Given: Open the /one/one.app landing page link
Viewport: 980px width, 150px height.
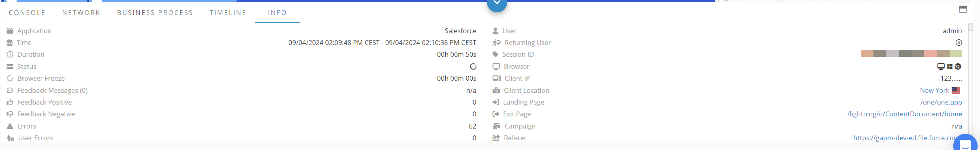Looking at the screenshot, I should point(941,102).
